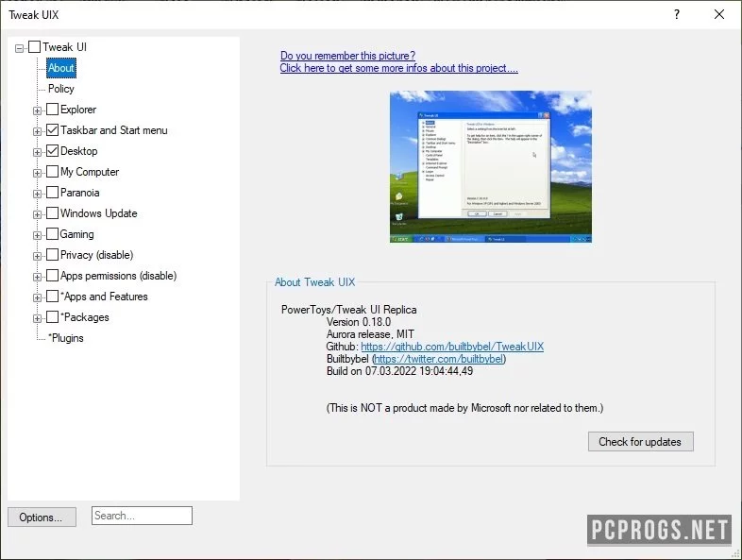742x560 pixels.
Task: Expand the Explorer tree node
Action: point(37,110)
